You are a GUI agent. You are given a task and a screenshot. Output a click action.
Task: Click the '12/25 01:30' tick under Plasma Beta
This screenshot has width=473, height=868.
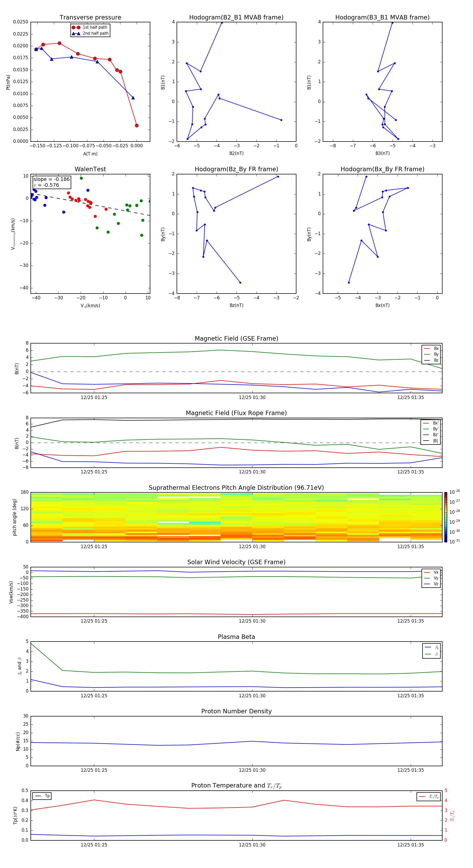click(252, 696)
